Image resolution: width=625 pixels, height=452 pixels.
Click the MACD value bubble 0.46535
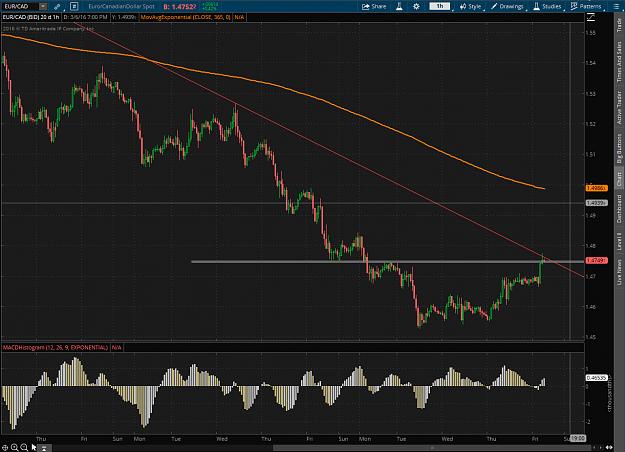tap(596, 377)
